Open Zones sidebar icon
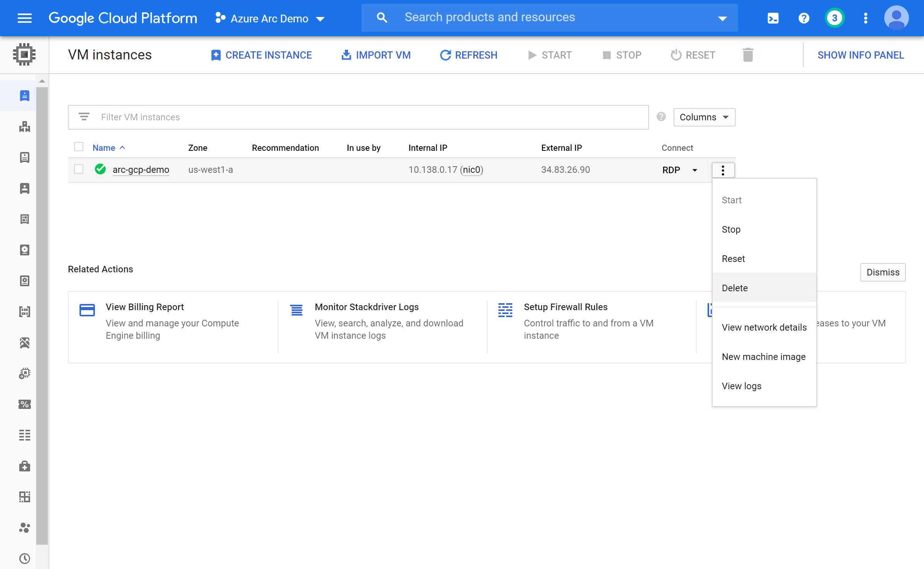 coord(25,497)
